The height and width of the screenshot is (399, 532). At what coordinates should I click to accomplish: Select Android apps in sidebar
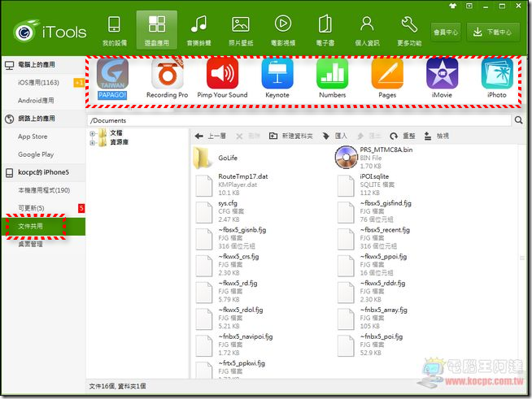coord(36,100)
